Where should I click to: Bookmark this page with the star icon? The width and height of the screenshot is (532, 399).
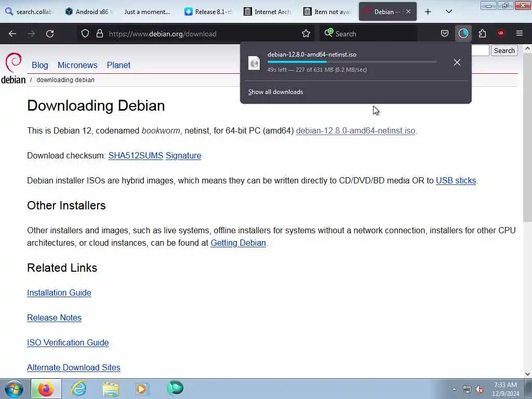pos(305,33)
